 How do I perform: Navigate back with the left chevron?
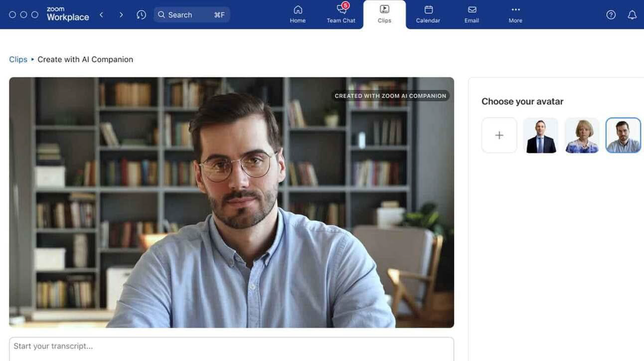pyautogui.click(x=100, y=13)
